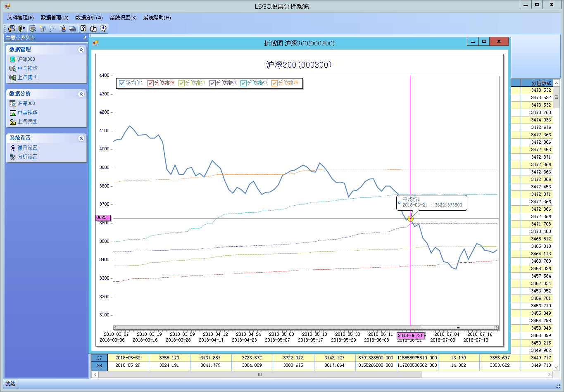Click the 就绪 status bar label
Screen dimensions: 564x392
(10, 384)
